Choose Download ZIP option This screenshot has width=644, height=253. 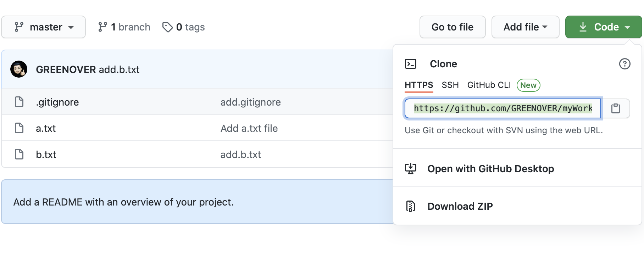point(460,206)
